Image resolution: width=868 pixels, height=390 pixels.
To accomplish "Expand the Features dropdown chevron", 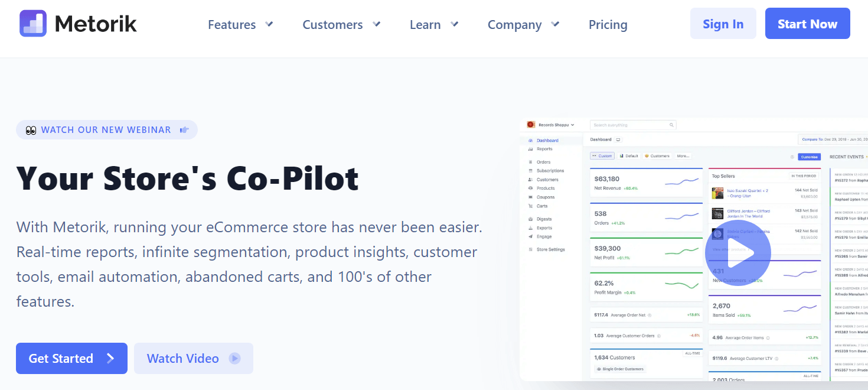I will (269, 24).
